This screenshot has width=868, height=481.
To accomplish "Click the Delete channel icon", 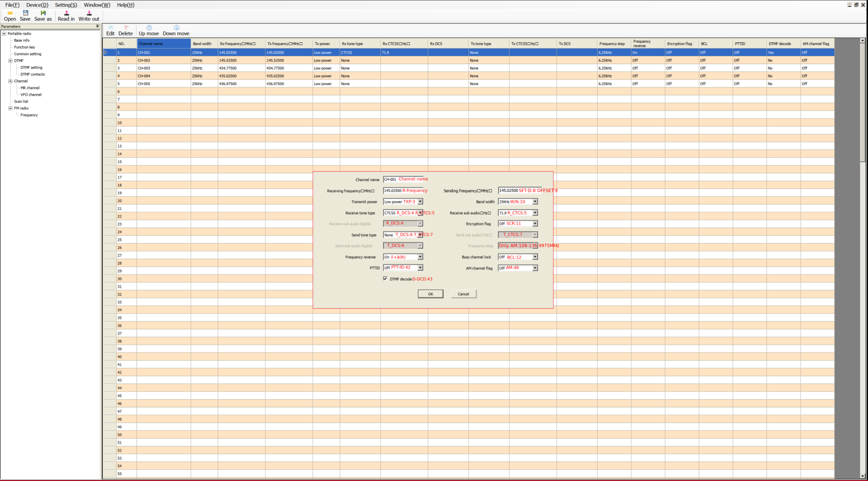I will click(x=126, y=28).
